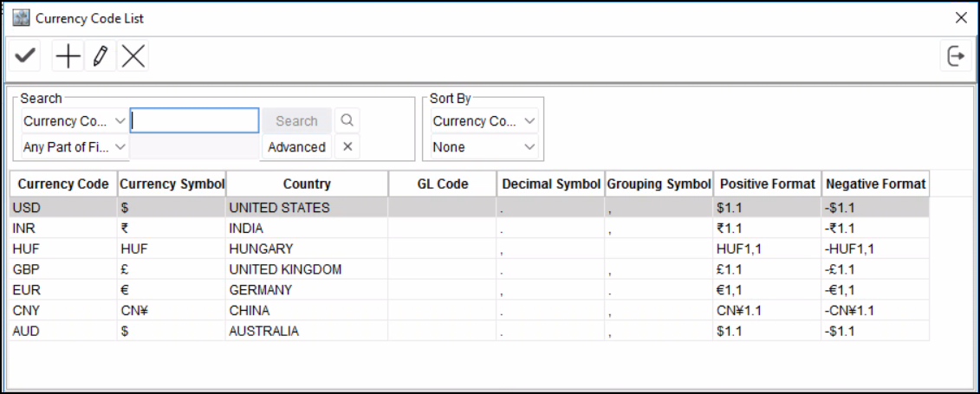This screenshot has height=394, width=980.
Task: Click the delete X icon in toolbar
Action: coord(133,57)
